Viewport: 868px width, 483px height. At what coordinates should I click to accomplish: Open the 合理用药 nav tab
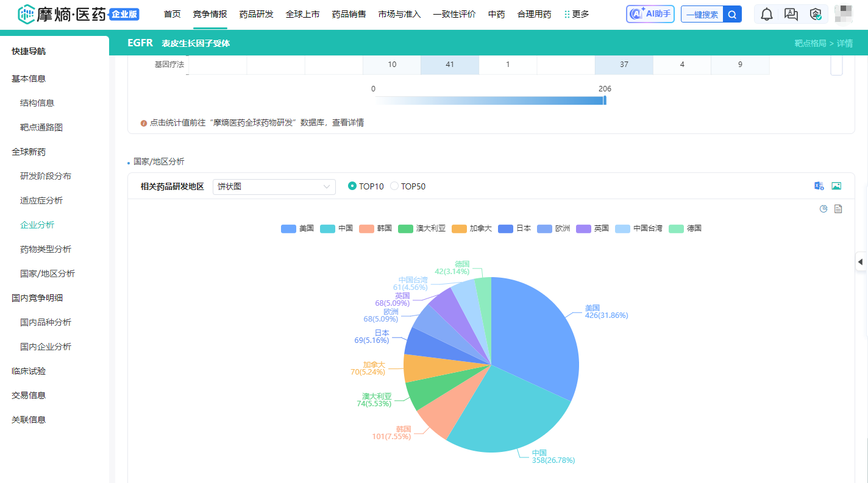(x=535, y=14)
